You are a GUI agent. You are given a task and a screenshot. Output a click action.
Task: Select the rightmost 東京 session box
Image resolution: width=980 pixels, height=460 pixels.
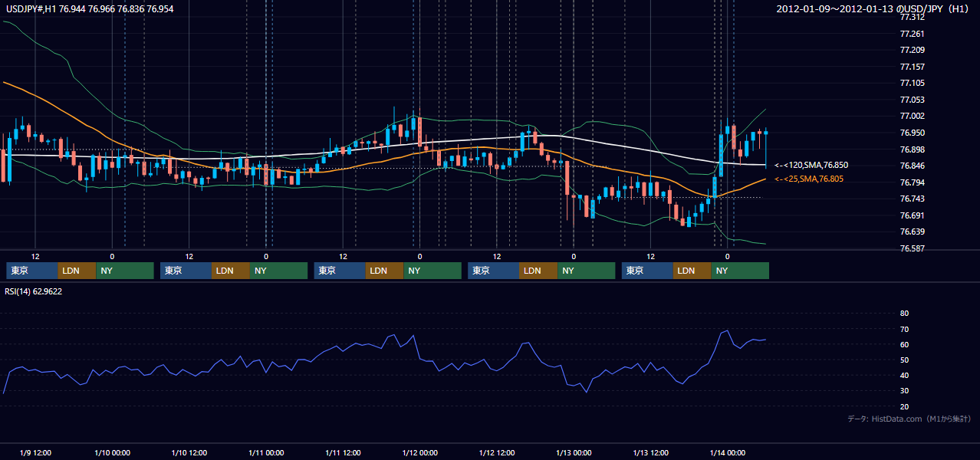click(x=648, y=271)
